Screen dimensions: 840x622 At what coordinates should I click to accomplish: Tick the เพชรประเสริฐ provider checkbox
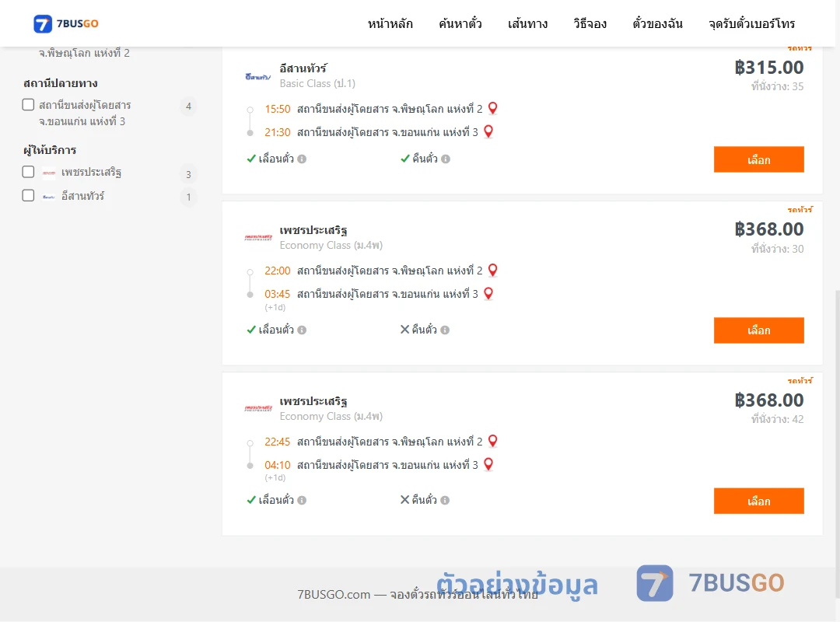29,171
